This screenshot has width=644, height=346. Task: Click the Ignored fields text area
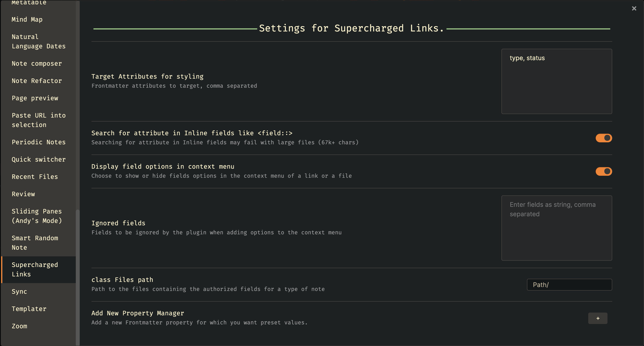556,228
